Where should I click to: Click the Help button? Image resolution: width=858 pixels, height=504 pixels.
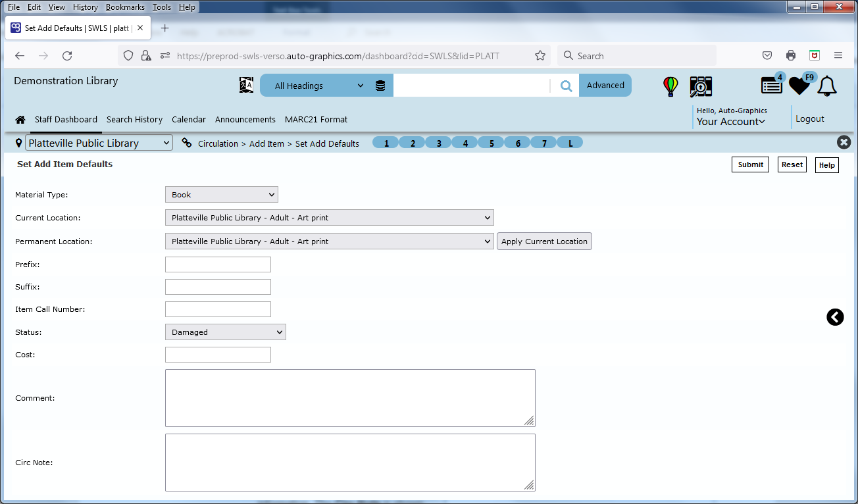click(827, 165)
